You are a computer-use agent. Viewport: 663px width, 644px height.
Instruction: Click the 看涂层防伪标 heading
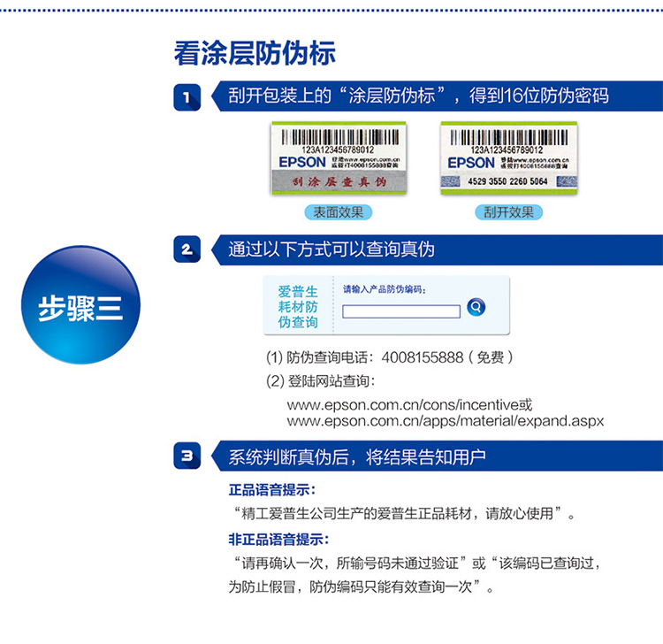coord(255,52)
